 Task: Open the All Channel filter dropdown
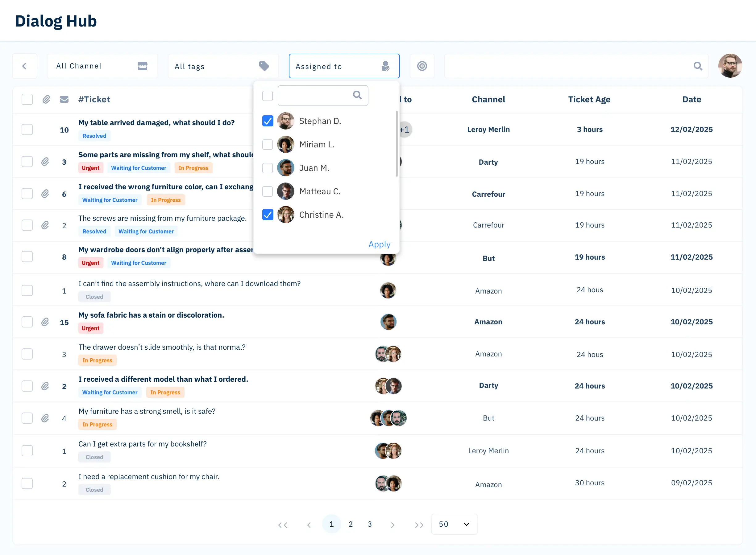102,66
